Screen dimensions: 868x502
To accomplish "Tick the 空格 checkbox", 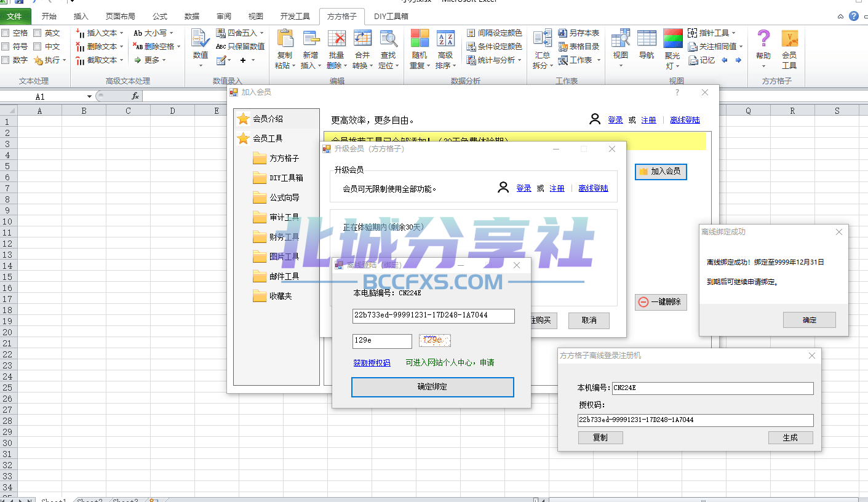I will [x=6, y=33].
